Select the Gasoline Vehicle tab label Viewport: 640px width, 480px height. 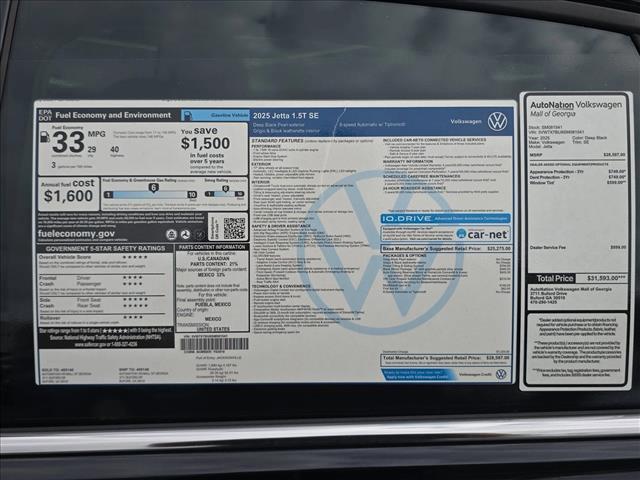(x=214, y=116)
